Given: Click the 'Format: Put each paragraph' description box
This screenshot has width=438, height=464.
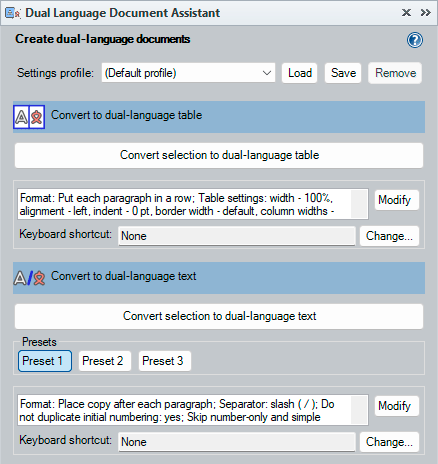Looking at the screenshot, I should (193, 204).
